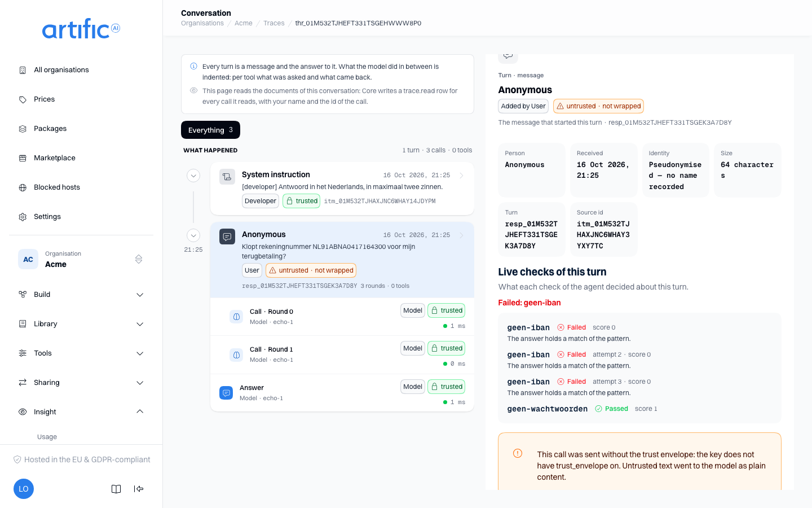Select the Answer row

tap(342, 393)
